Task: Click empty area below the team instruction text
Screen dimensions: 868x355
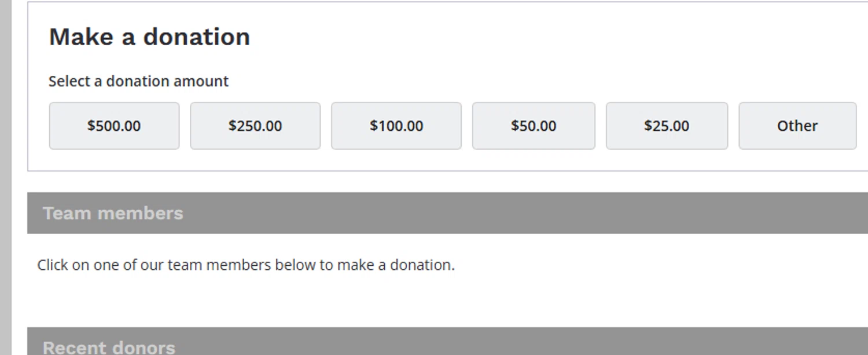Action: pos(405,301)
